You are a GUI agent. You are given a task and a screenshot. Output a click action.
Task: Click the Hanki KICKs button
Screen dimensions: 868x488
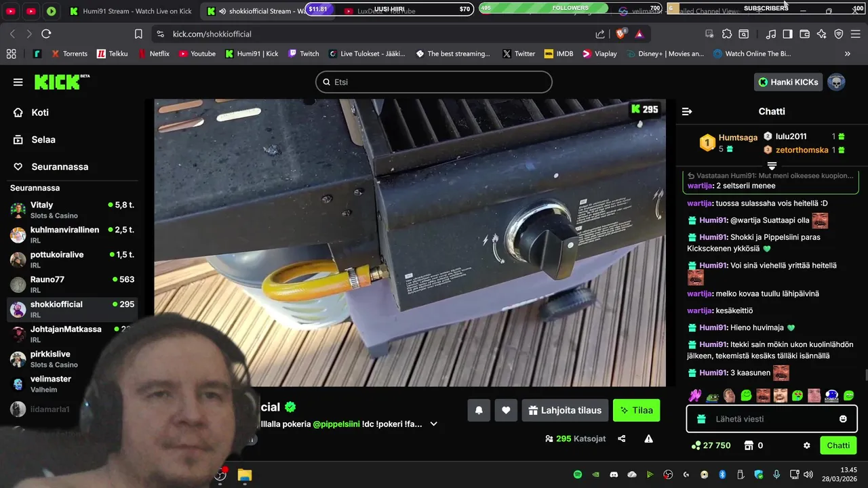tap(788, 82)
